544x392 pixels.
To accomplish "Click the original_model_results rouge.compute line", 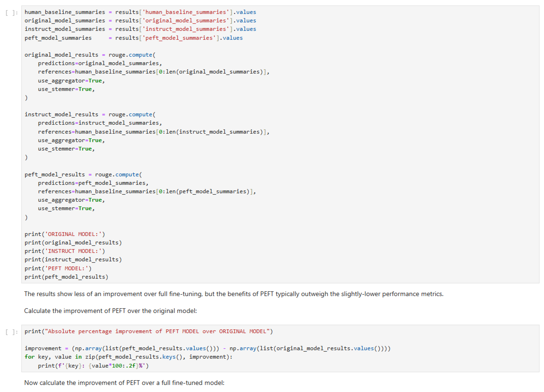I will click(90, 55).
